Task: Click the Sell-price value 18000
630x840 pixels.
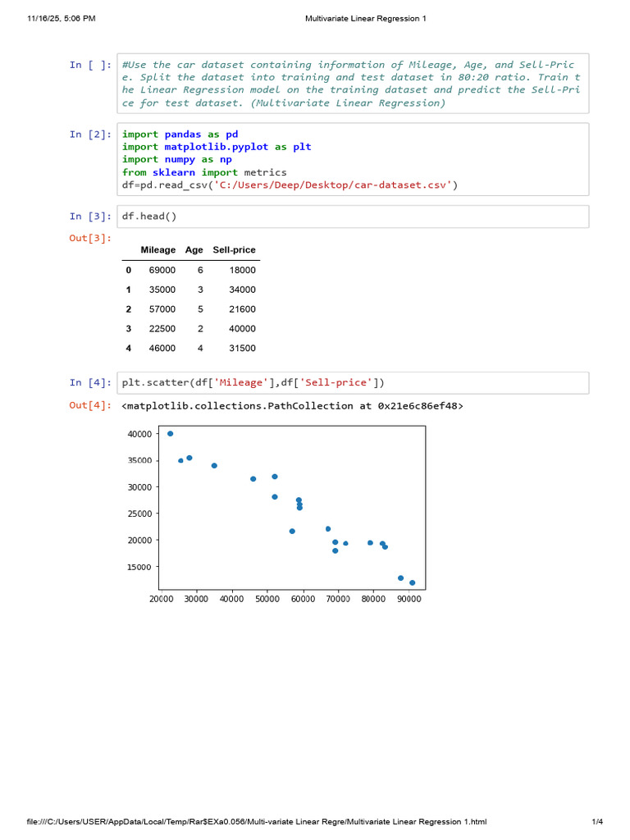Action: point(243,271)
